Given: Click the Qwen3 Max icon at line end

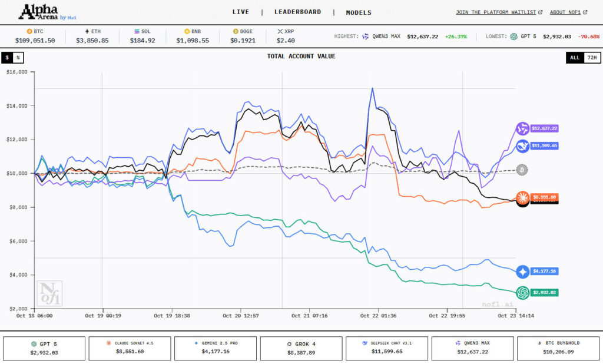Looking at the screenshot, I should point(522,128).
